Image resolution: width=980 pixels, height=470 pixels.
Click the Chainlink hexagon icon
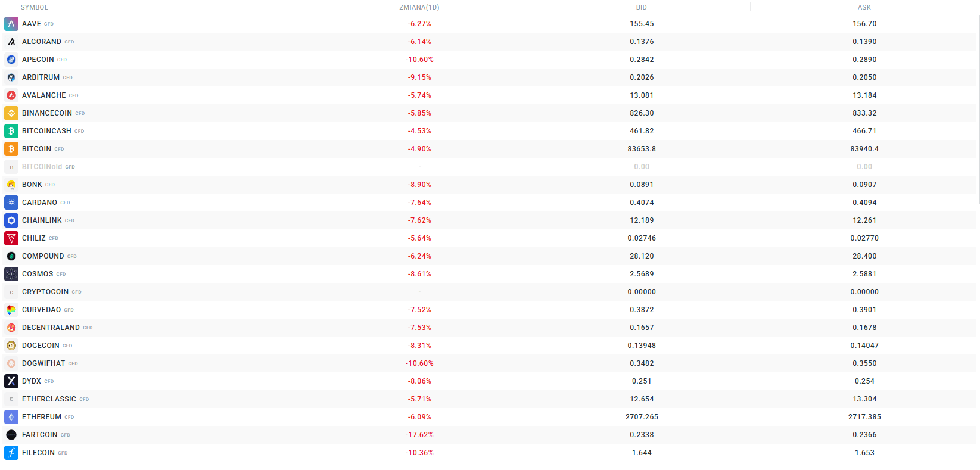[x=11, y=220]
